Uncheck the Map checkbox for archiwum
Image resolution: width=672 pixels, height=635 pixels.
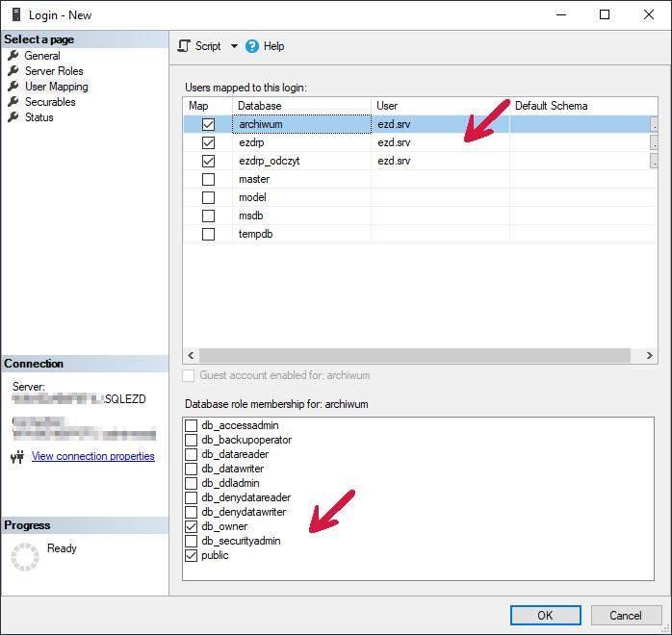point(208,124)
